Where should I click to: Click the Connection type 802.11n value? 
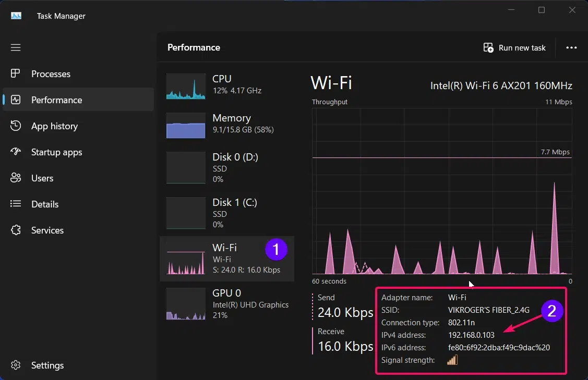click(x=461, y=323)
